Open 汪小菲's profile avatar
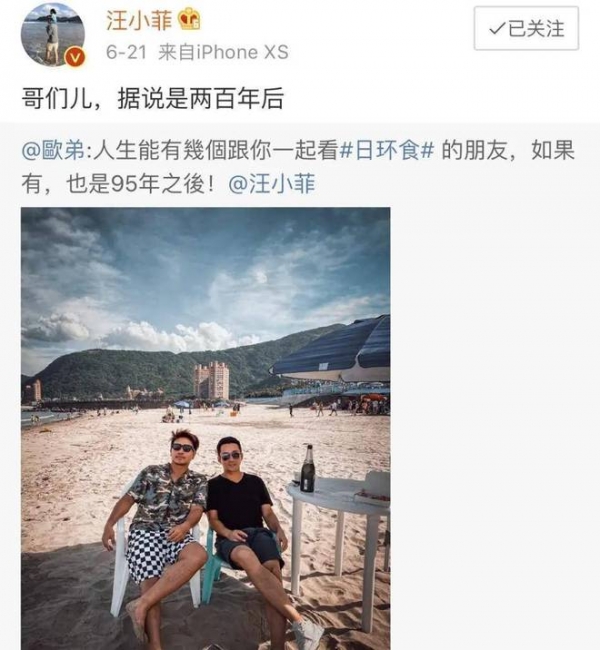Image resolution: width=600 pixels, height=650 pixels. point(53,35)
